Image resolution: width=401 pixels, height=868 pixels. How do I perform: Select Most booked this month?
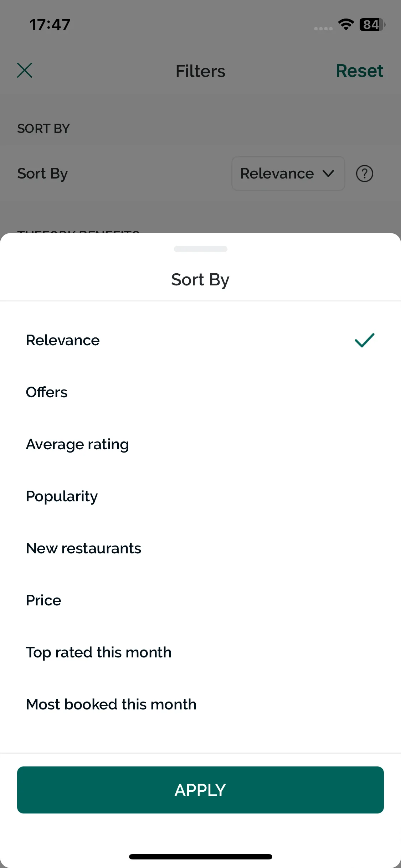click(x=200, y=704)
